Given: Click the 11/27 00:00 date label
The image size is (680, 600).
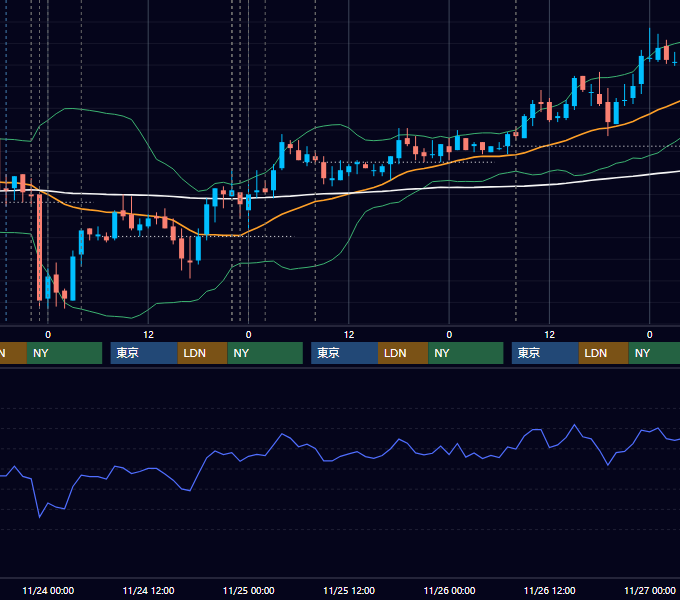Looking at the screenshot, I should (650, 590).
